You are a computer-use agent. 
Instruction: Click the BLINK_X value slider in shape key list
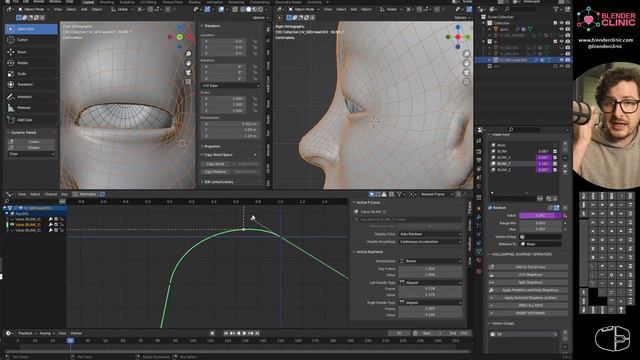click(x=543, y=158)
